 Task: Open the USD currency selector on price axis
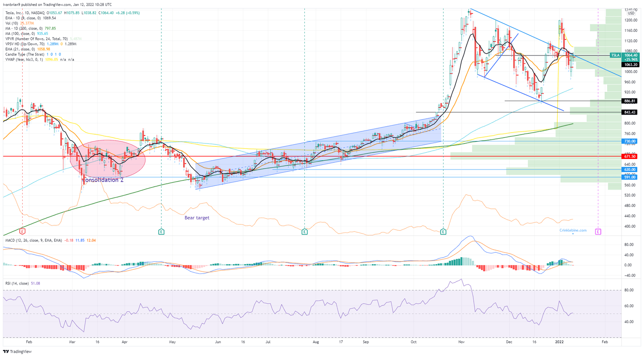(x=631, y=13)
